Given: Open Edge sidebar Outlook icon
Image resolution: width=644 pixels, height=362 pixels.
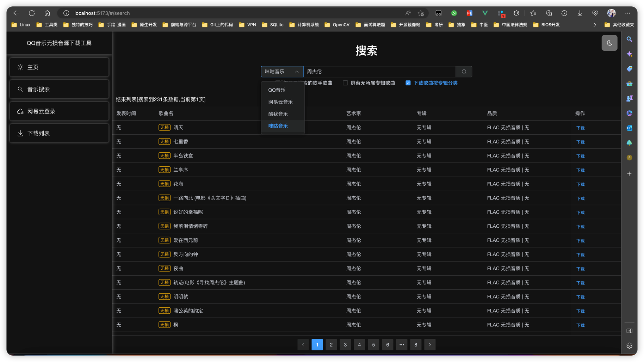Looking at the screenshot, I should point(629,128).
